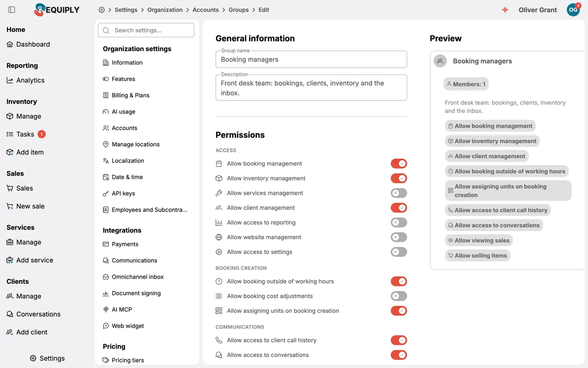The height and width of the screenshot is (368, 588).
Task: Click the Document signing icon
Action: [x=106, y=294]
